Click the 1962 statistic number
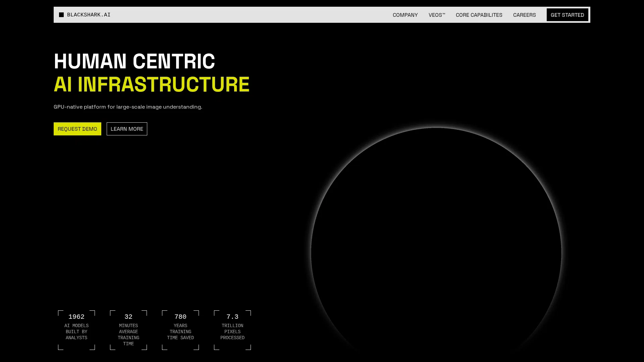The image size is (644, 362). pos(76,316)
